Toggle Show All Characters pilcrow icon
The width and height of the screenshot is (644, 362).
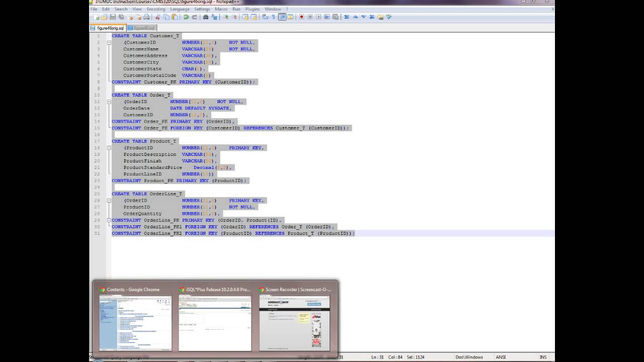coord(273,17)
